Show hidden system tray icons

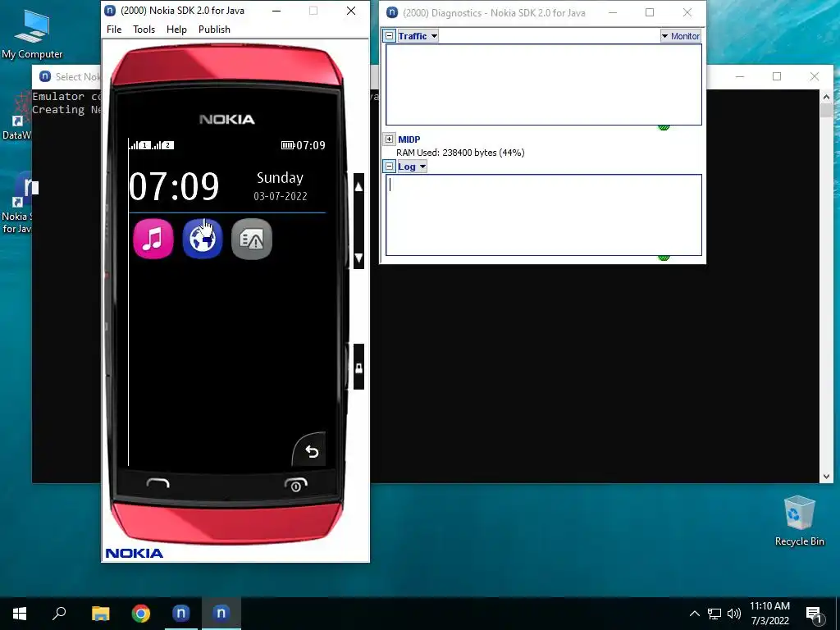pyautogui.click(x=694, y=614)
